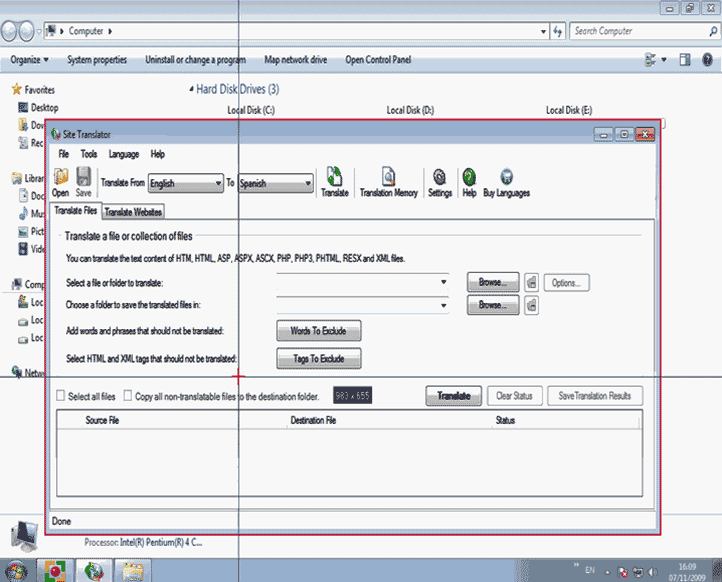The width and height of the screenshot is (722, 582).
Task: Click the Status column header
Action: tap(505, 420)
